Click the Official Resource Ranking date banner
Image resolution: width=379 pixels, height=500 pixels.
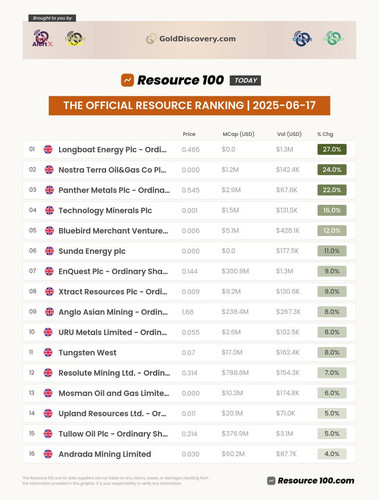pos(189,106)
